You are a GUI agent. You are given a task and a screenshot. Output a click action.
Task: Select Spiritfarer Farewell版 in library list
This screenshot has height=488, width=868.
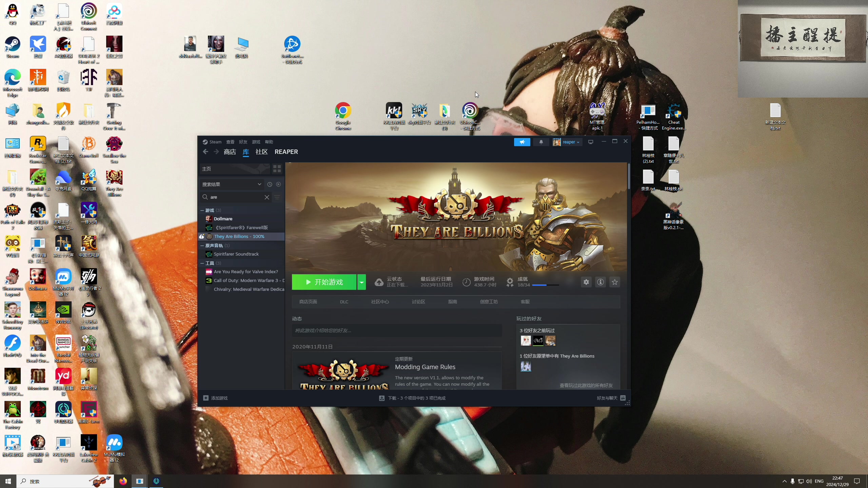point(241,228)
